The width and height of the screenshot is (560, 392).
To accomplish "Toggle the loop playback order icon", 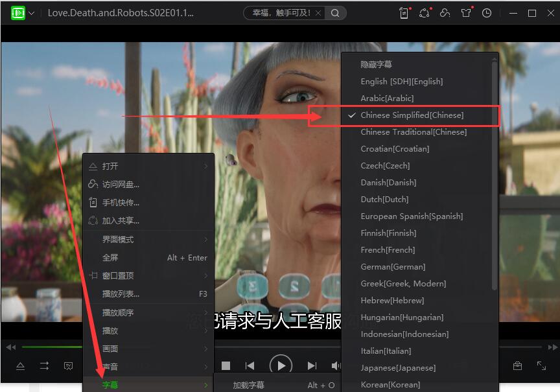I will (x=44, y=366).
